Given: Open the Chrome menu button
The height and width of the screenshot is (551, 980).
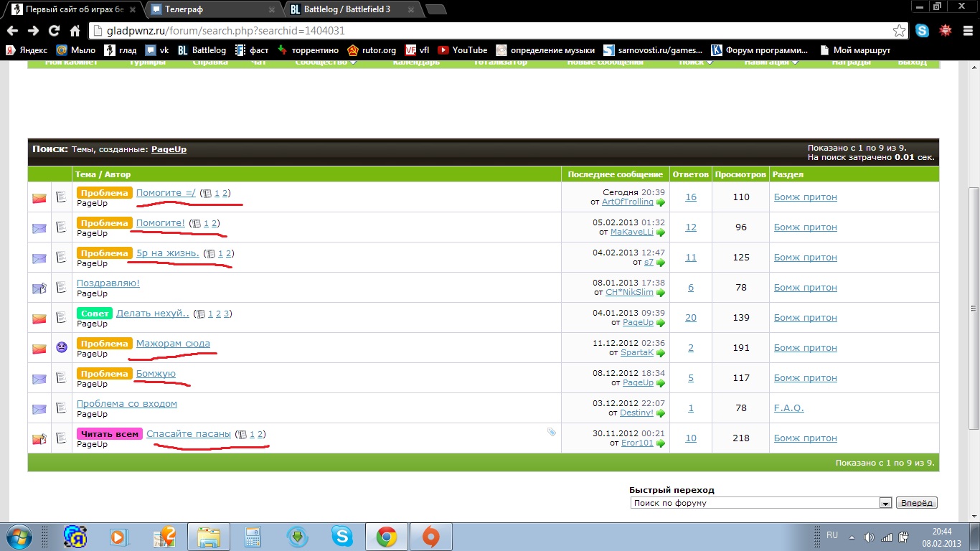Looking at the screenshot, I should click(x=966, y=31).
